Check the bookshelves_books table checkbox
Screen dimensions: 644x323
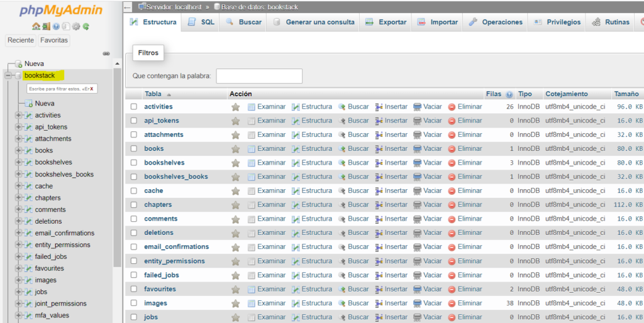(134, 177)
